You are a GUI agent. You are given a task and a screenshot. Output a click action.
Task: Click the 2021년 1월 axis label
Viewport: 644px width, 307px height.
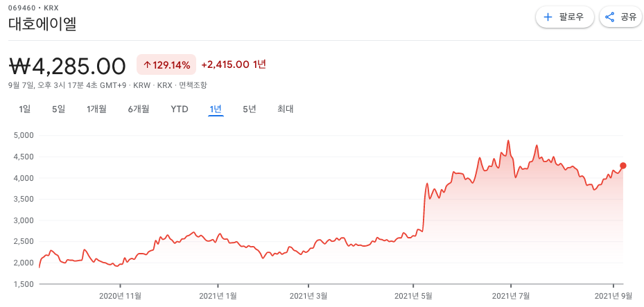218,295
